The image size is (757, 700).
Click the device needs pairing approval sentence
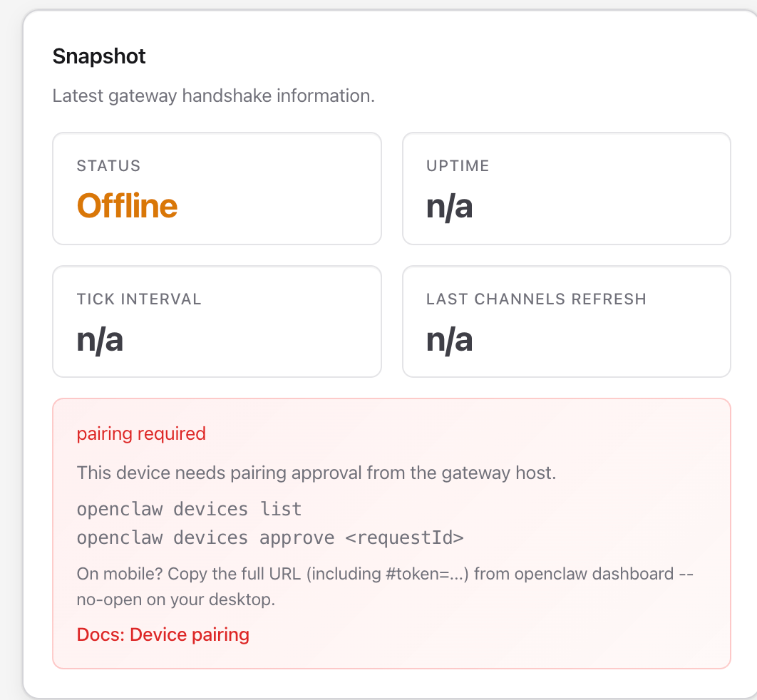(x=316, y=473)
